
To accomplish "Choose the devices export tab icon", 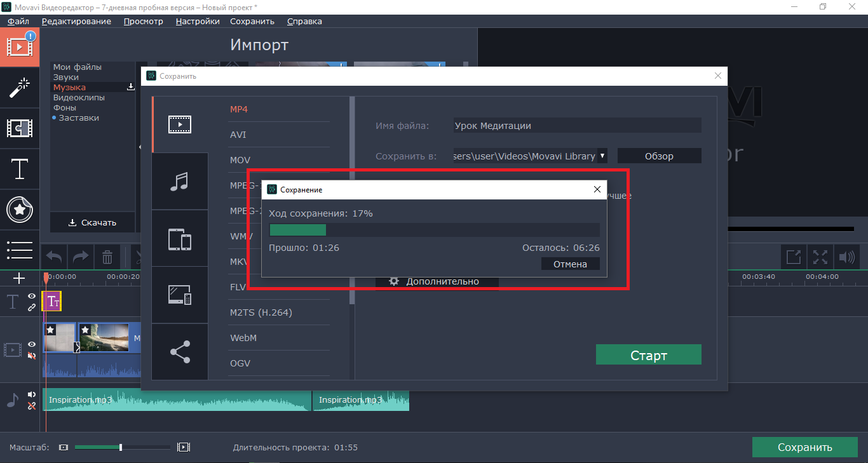I will tap(180, 239).
